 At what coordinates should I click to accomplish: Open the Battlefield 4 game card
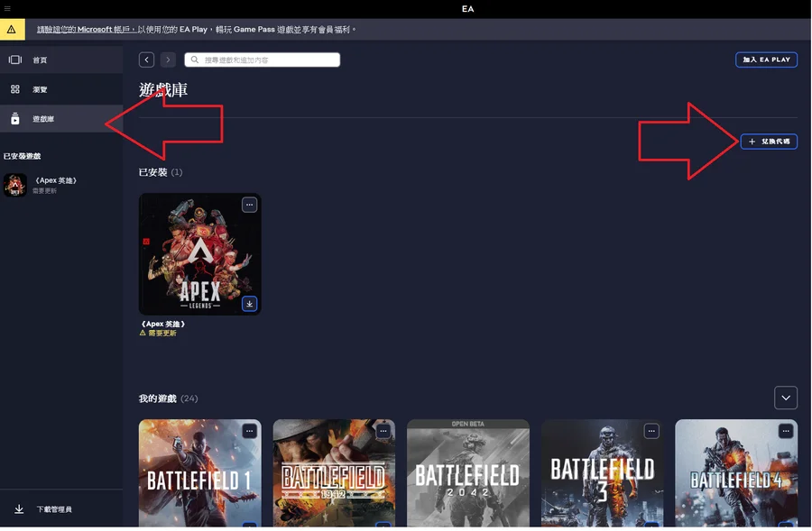coord(736,473)
